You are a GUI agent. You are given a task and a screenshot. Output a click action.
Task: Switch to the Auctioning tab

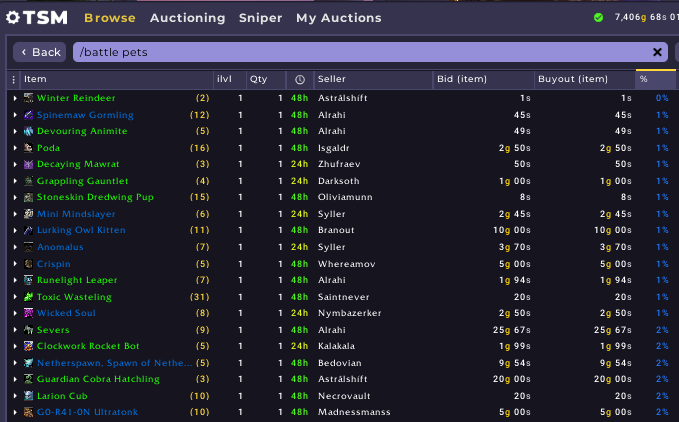[x=188, y=18]
